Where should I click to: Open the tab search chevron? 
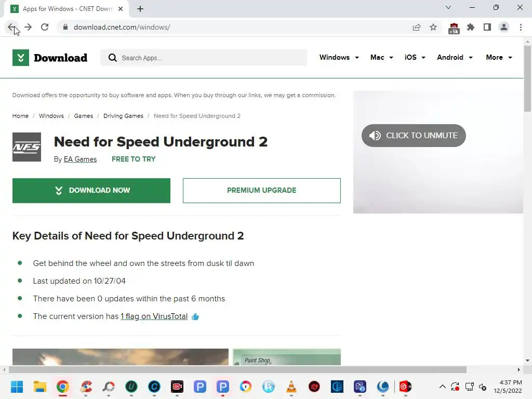448,7
